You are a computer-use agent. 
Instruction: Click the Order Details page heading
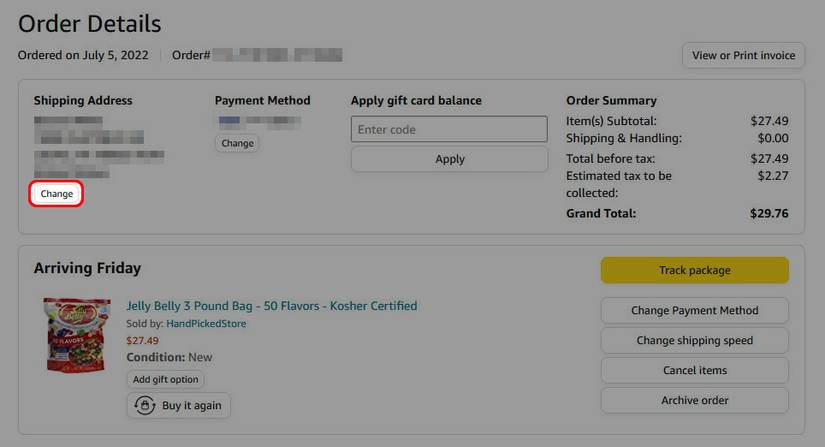(90, 23)
